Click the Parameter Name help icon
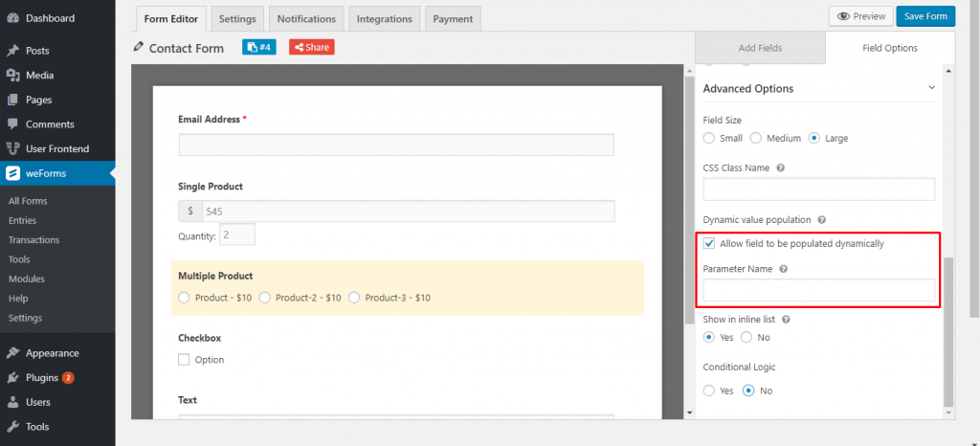This screenshot has height=446, width=980. (783, 269)
